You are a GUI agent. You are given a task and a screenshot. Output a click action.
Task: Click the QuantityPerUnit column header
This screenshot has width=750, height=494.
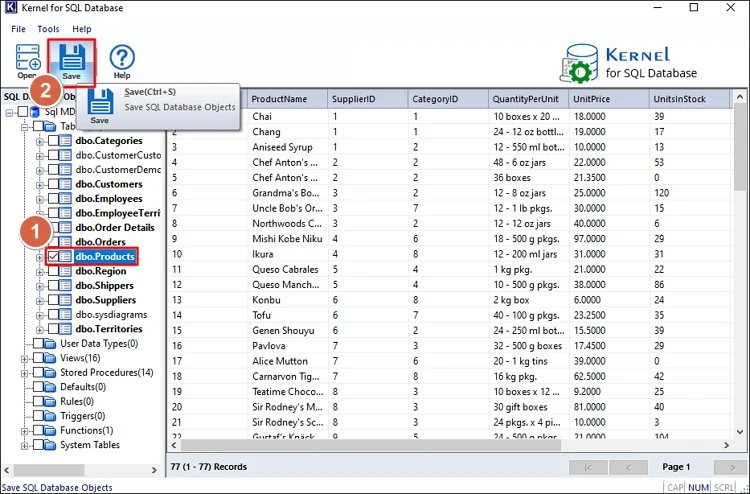[529, 99]
